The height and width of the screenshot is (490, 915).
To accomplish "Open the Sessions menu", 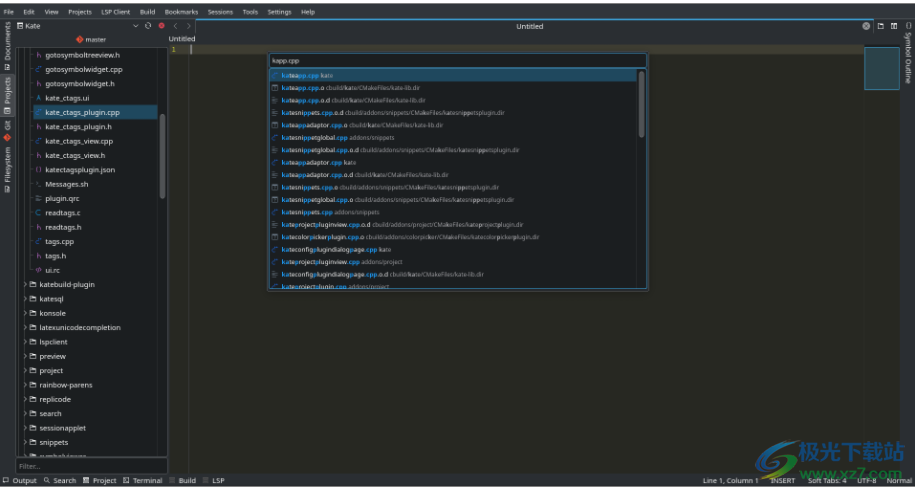I will click(x=221, y=12).
